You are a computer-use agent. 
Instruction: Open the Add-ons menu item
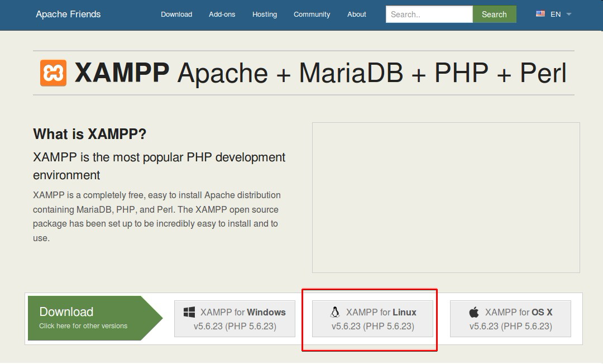(x=222, y=14)
